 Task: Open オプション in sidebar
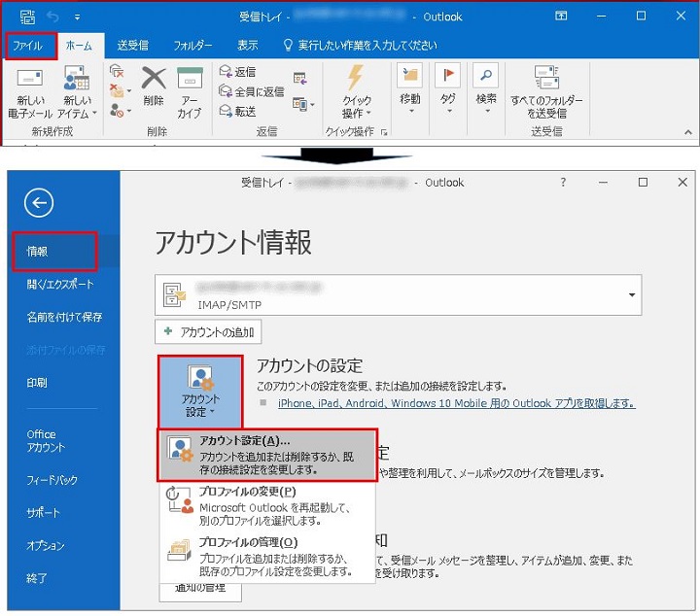point(46,545)
